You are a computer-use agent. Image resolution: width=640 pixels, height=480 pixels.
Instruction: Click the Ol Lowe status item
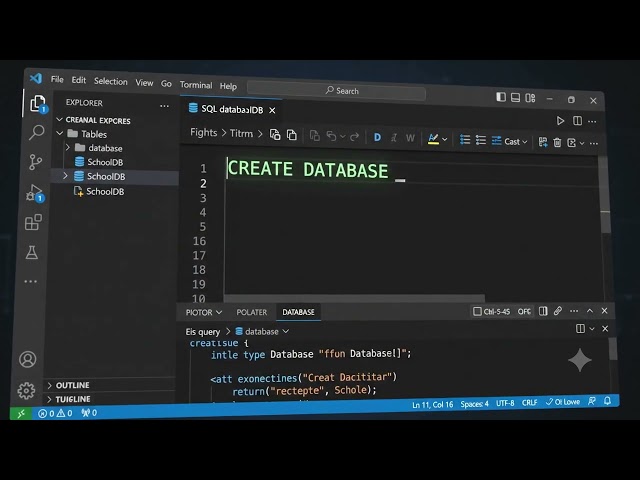pyautogui.click(x=563, y=402)
